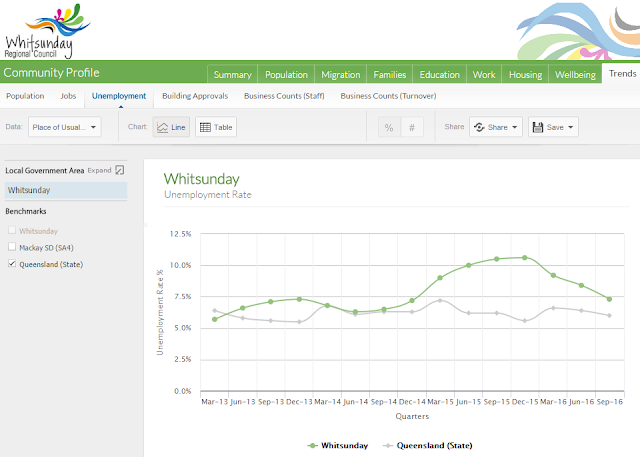The image size is (640, 457).
Task: Open the Building Approvals sub-tab
Action: pyautogui.click(x=195, y=96)
